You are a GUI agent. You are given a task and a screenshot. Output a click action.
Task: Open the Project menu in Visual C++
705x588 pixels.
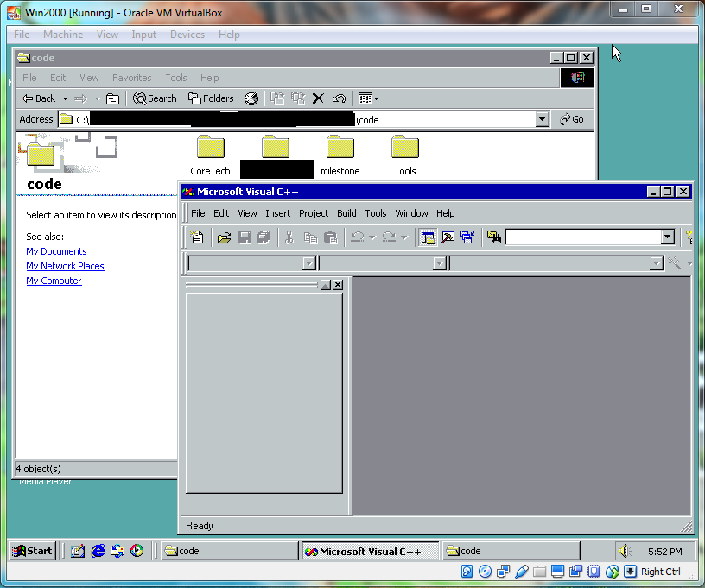(x=314, y=213)
